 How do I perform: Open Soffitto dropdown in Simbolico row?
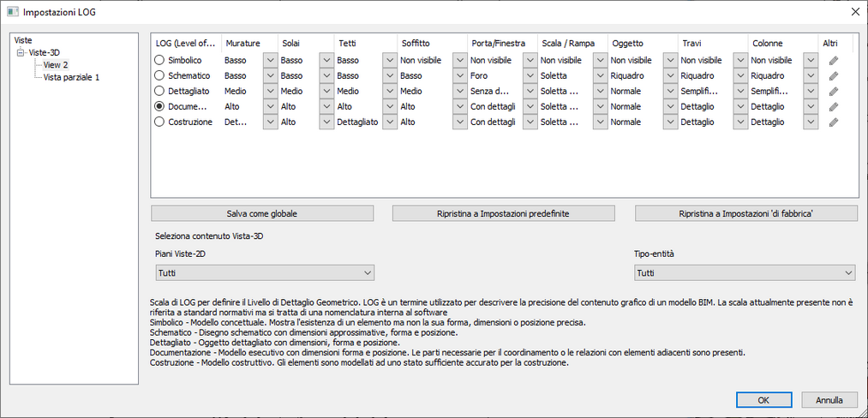(x=459, y=60)
